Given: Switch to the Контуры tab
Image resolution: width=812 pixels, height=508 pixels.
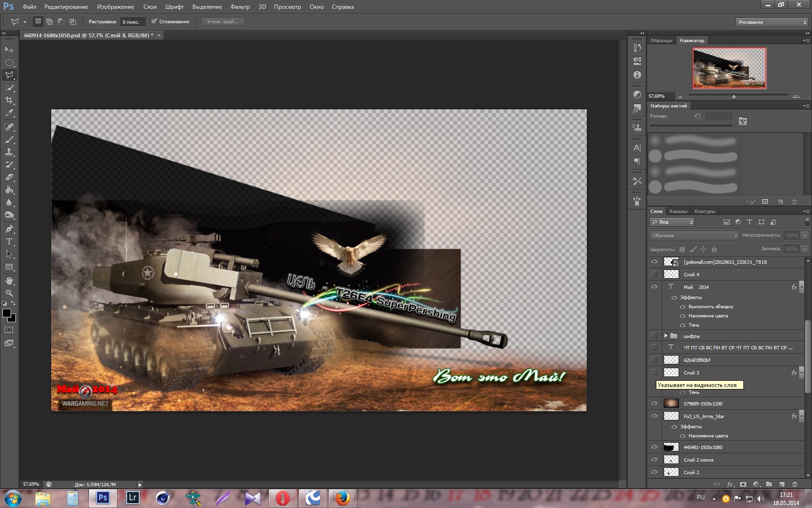Looking at the screenshot, I should pos(705,211).
